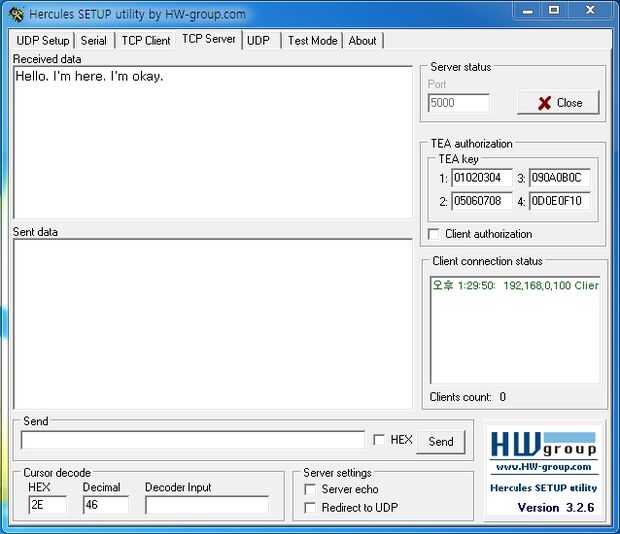Enable Redirect to UDP checkbox
This screenshot has height=534, width=620.
click(310, 508)
